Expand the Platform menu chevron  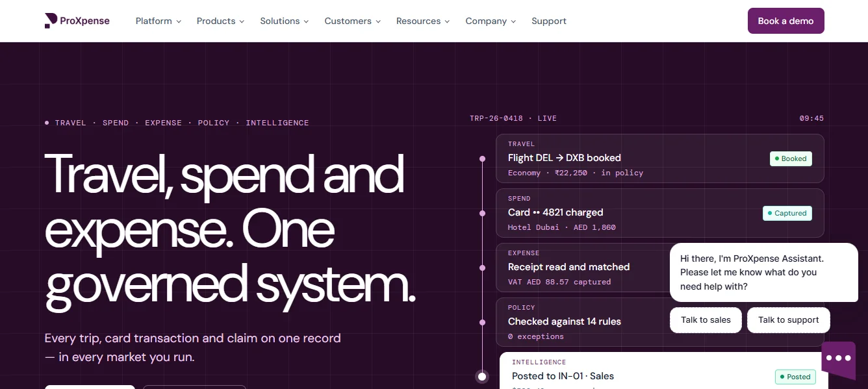(x=179, y=21)
